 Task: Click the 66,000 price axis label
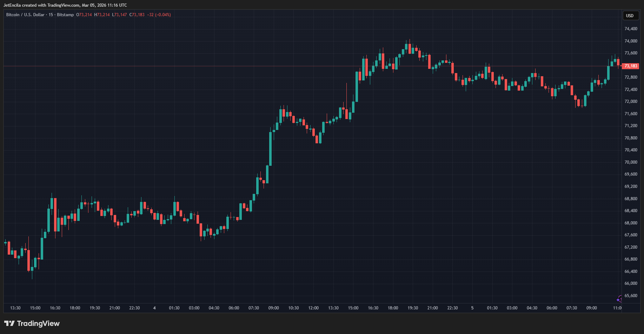(631, 283)
